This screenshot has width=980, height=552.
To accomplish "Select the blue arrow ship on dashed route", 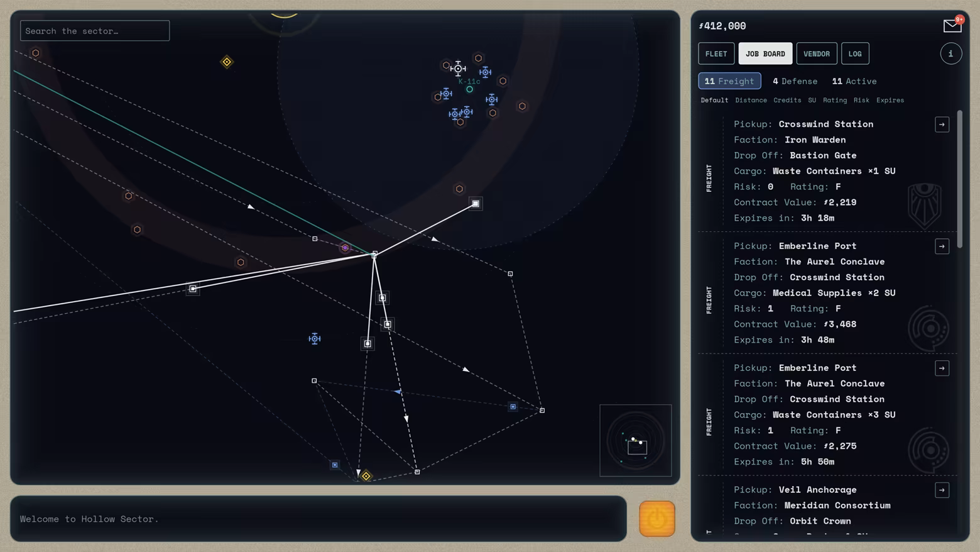I will pyautogui.click(x=398, y=392).
